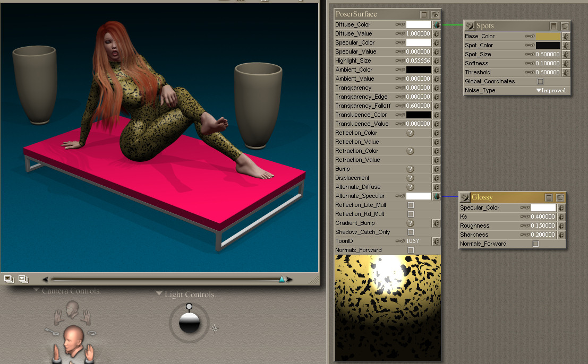
Task: Click the Reflection_Color question mark icon
Action: pos(410,133)
